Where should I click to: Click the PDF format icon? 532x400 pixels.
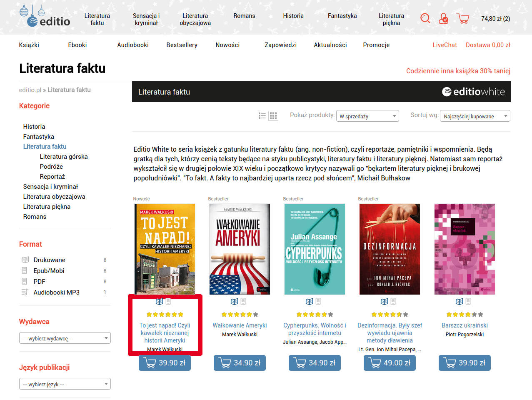[x=25, y=281]
